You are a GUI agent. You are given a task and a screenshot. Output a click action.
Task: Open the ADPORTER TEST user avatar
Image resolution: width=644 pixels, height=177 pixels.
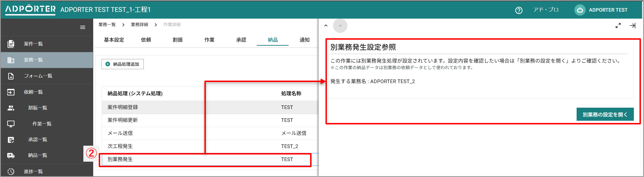[x=580, y=10]
